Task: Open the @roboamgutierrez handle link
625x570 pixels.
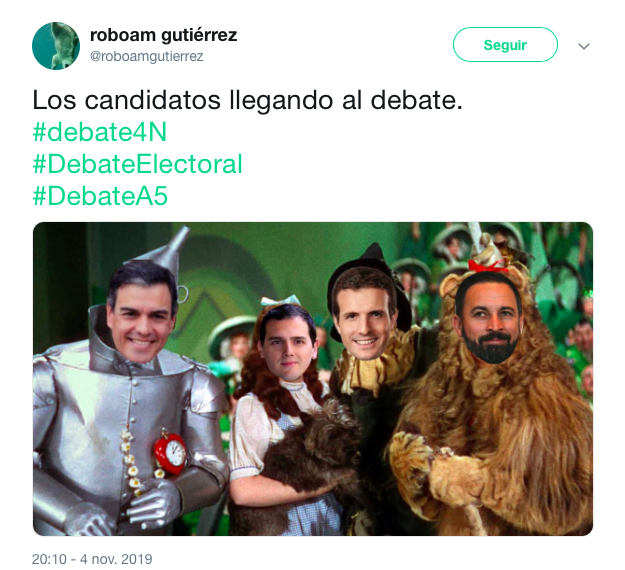Action: (x=147, y=56)
